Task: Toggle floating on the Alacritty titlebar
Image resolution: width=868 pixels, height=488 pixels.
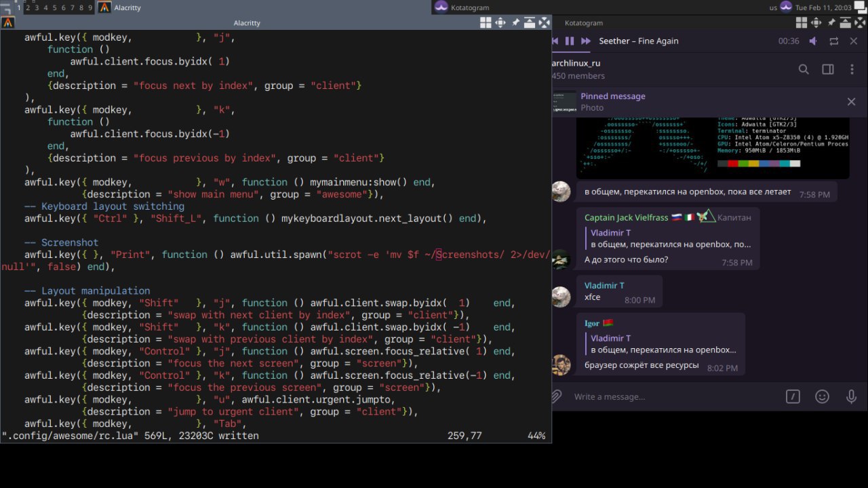Action: pos(486,22)
